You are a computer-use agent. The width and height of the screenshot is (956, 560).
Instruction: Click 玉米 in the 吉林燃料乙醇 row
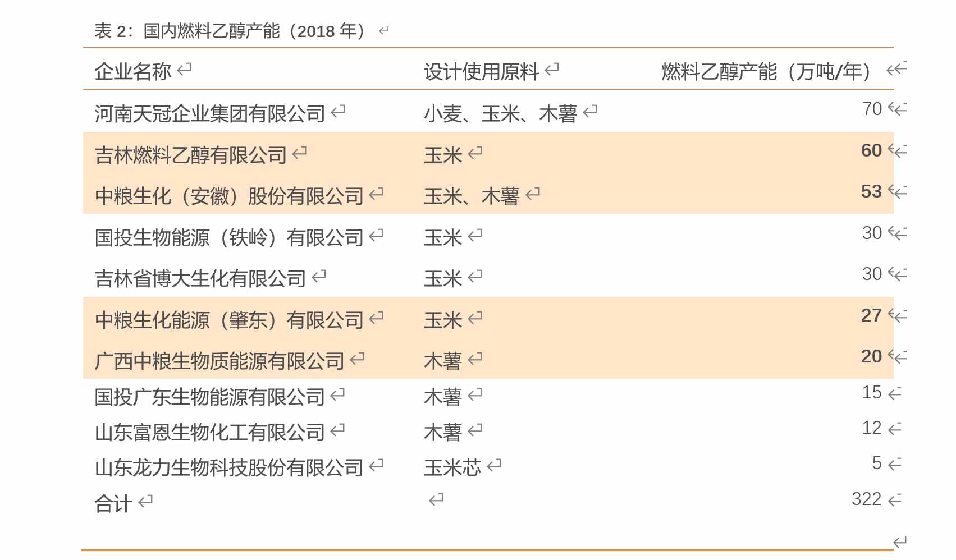point(443,155)
